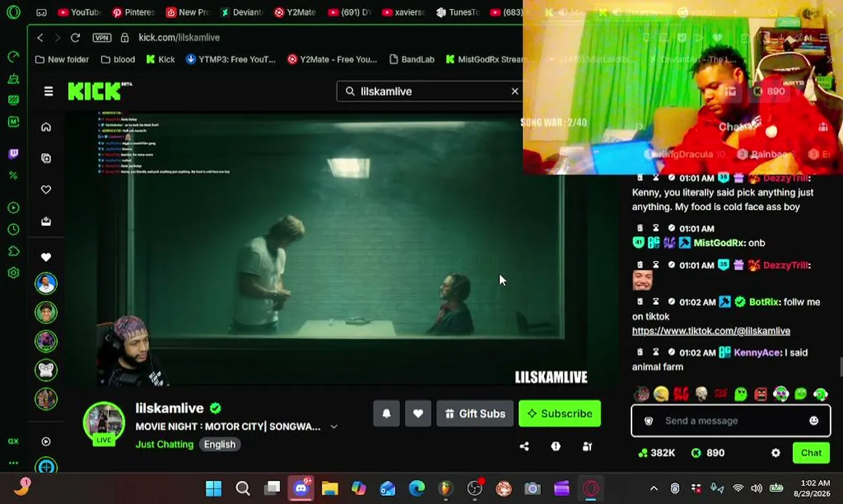Viewport: 843px width, 504px height.
Task: Open the Just Chatting category link
Action: click(x=165, y=444)
